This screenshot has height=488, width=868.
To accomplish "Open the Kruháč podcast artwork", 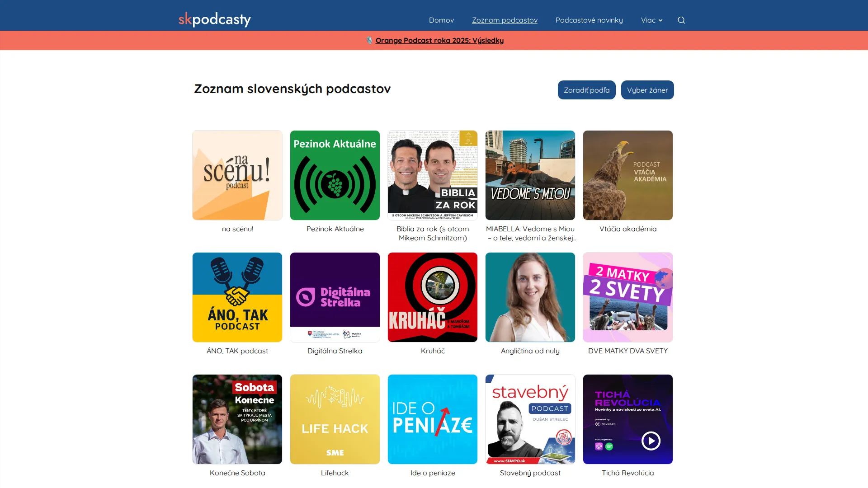I will (x=433, y=297).
